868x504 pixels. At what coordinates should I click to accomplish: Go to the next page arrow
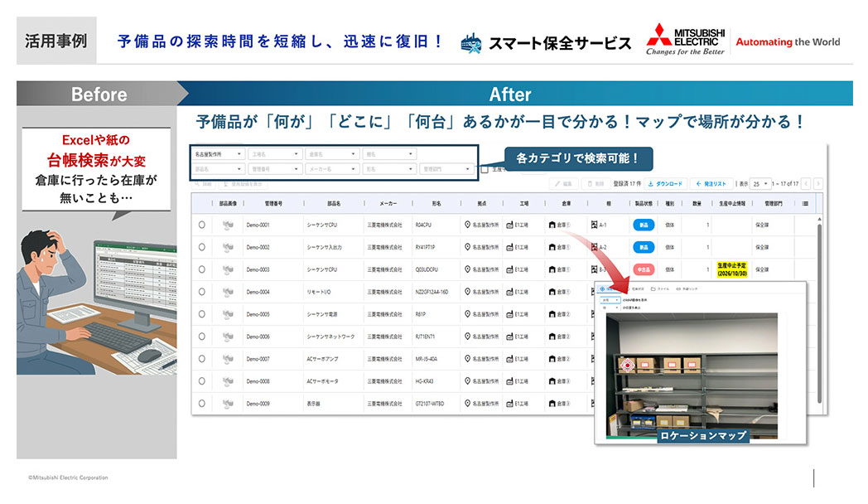click(x=817, y=183)
